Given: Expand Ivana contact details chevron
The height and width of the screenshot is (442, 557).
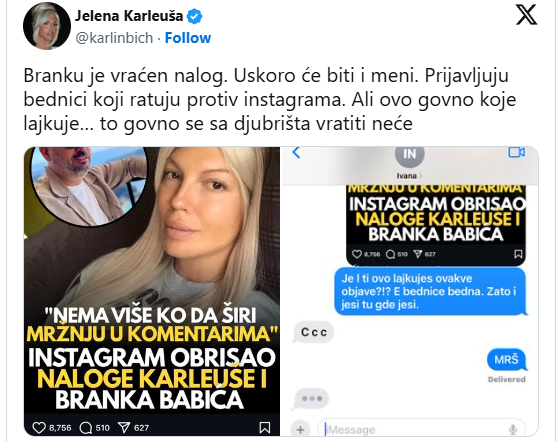Looking at the screenshot, I should [x=421, y=176].
